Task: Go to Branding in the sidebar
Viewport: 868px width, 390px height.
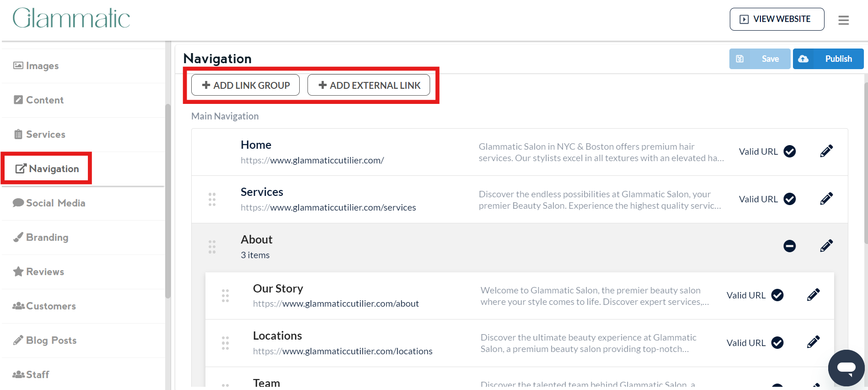Action: pyautogui.click(x=47, y=238)
